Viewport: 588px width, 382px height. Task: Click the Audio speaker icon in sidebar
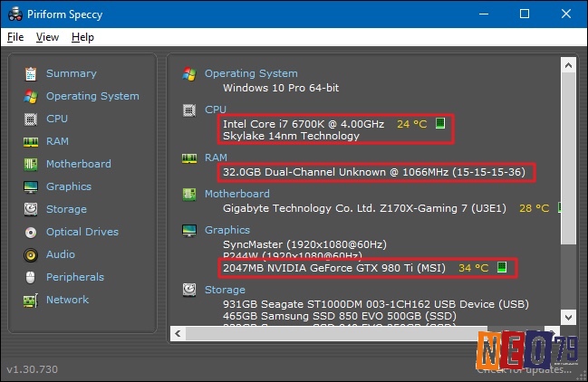coord(31,255)
